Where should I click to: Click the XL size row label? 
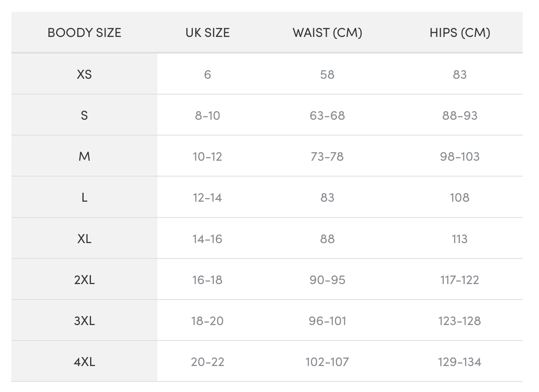point(84,239)
